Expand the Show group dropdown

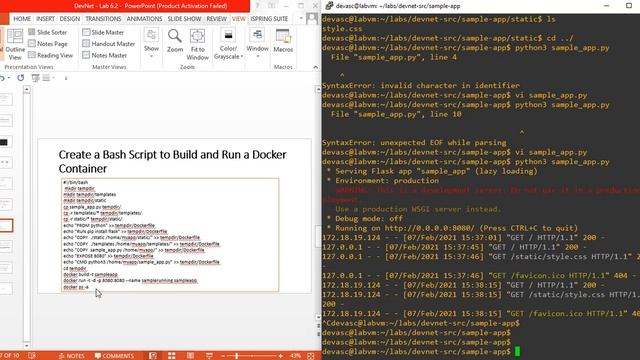[151, 44]
